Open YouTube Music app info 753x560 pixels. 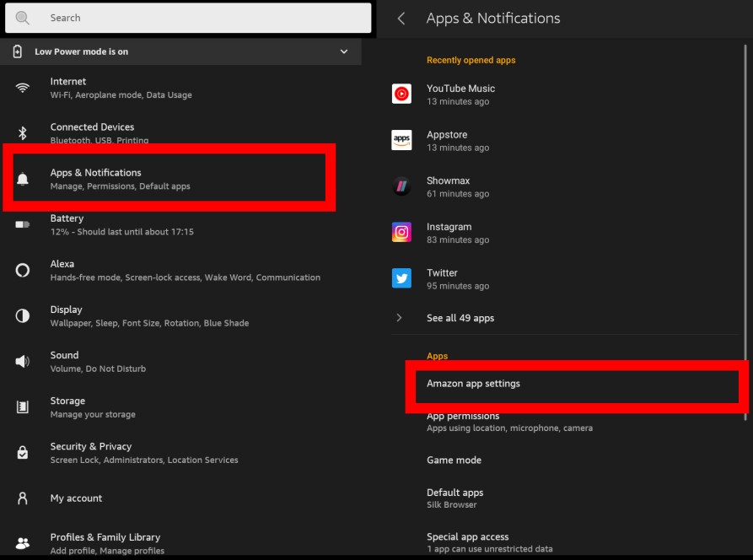click(565, 94)
